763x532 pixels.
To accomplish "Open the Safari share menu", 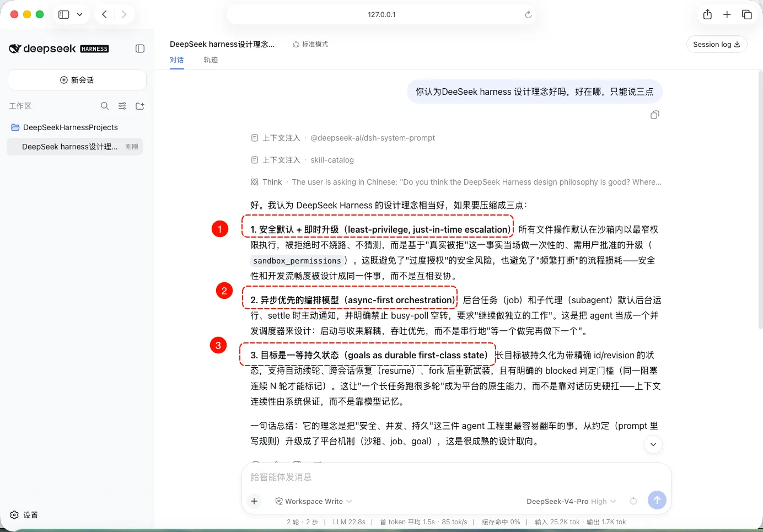I will pos(707,14).
